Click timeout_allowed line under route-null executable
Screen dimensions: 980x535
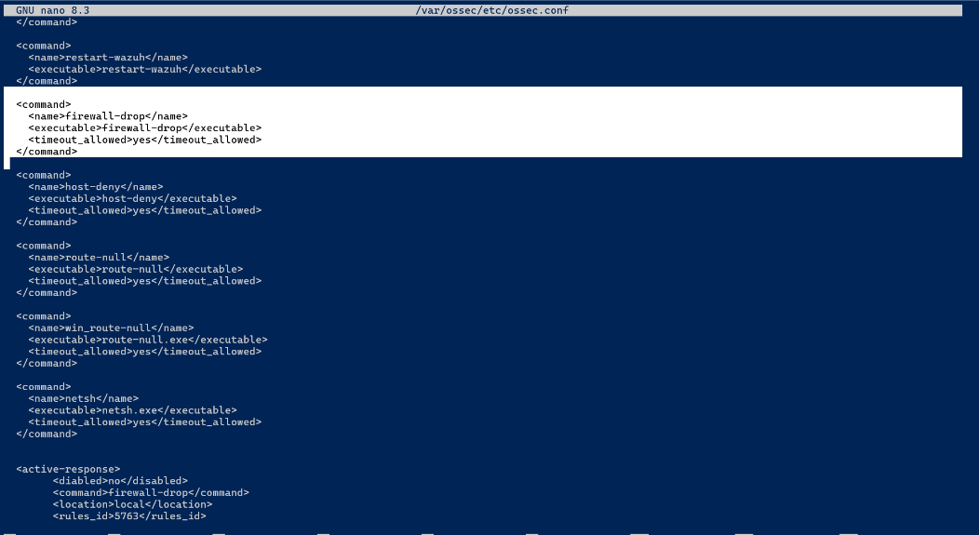(144, 281)
